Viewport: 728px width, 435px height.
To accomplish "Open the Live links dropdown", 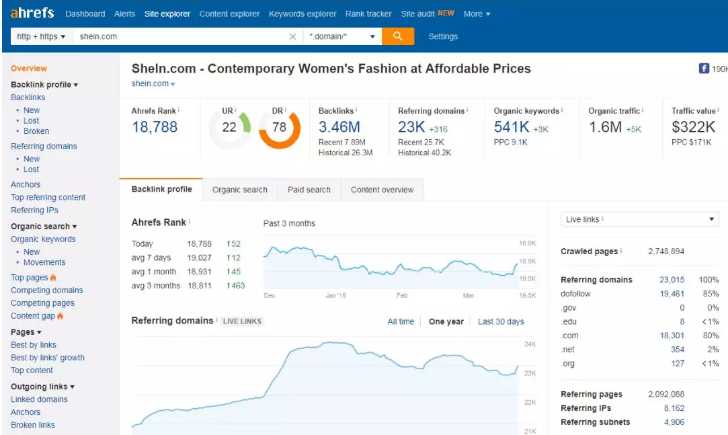I will click(639, 219).
